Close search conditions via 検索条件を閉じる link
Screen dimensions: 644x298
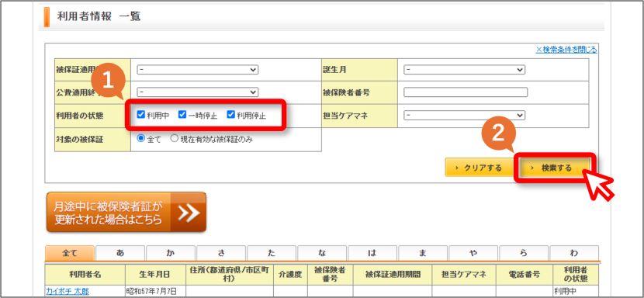coord(566,50)
